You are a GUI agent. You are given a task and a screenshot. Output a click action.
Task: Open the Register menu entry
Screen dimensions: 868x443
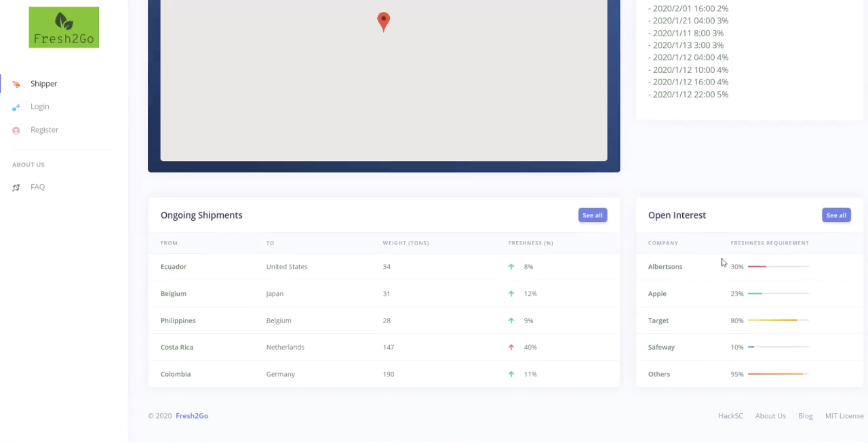[x=44, y=130]
